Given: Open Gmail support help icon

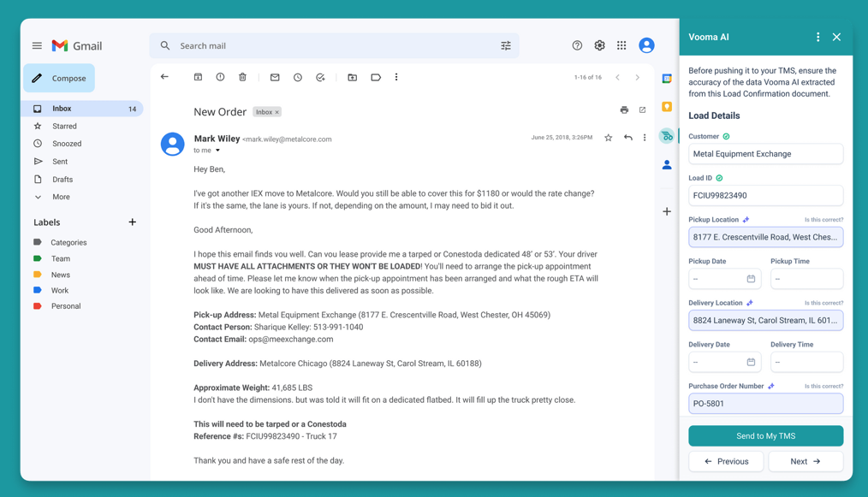Looking at the screenshot, I should [x=577, y=45].
